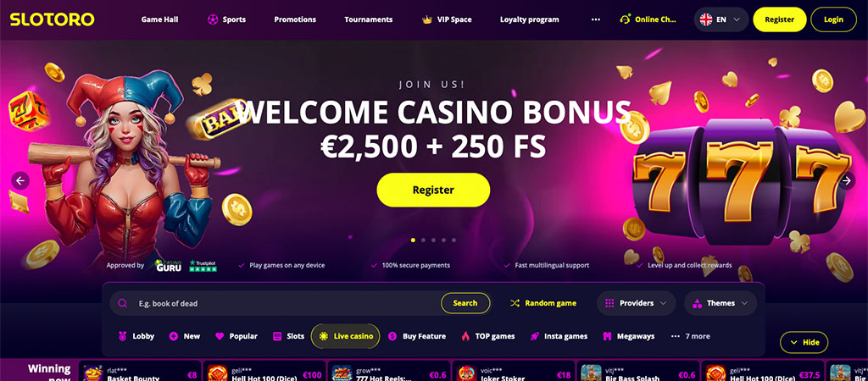
Task: Expand the EN language dropdown
Action: 721,19
